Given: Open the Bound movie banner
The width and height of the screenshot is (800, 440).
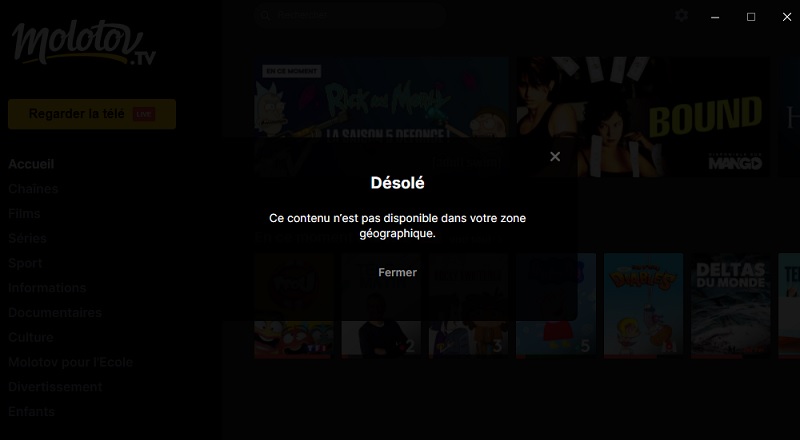Looking at the screenshot, I should [642, 116].
